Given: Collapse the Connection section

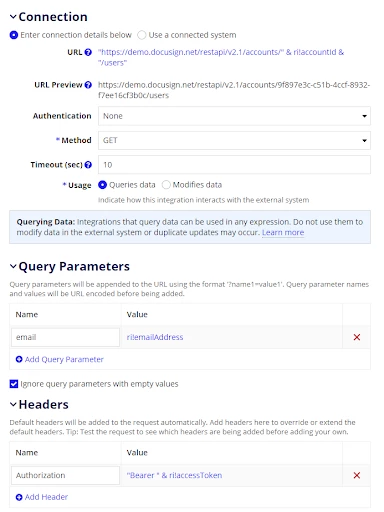Looking at the screenshot, I should coord(13,17).
